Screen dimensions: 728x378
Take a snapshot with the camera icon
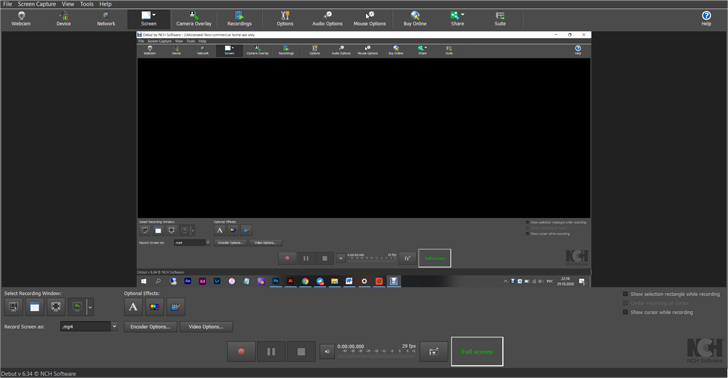point(434,352)
